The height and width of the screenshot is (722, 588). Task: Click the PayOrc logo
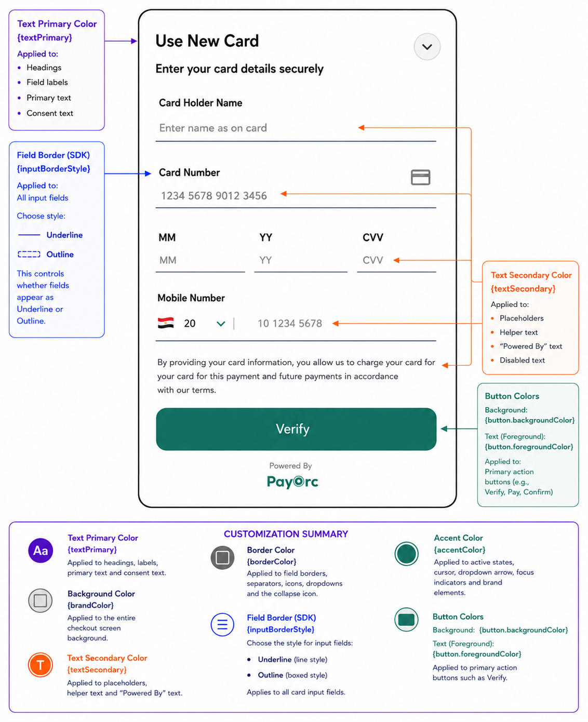pos(292,482)
